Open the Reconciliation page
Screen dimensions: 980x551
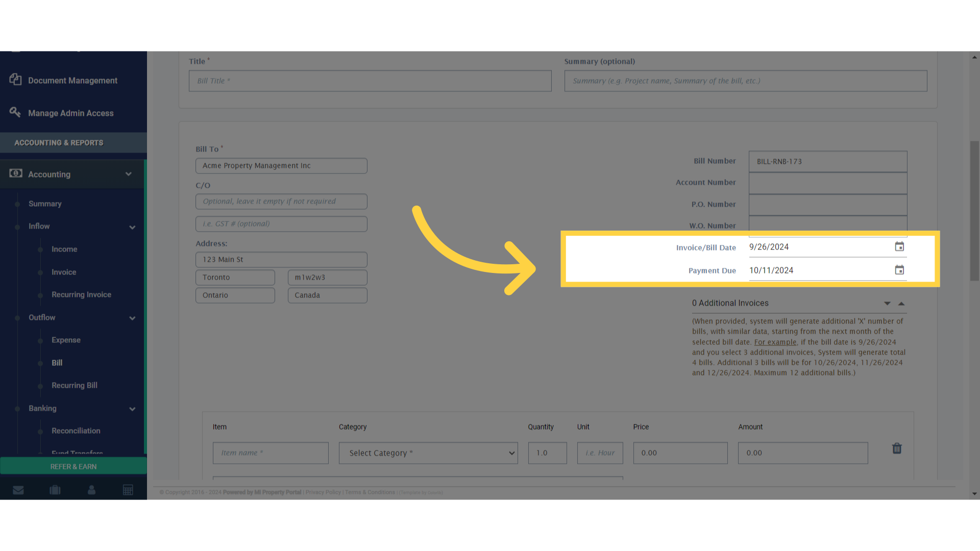pyautogui.click(x=76, y=431)
